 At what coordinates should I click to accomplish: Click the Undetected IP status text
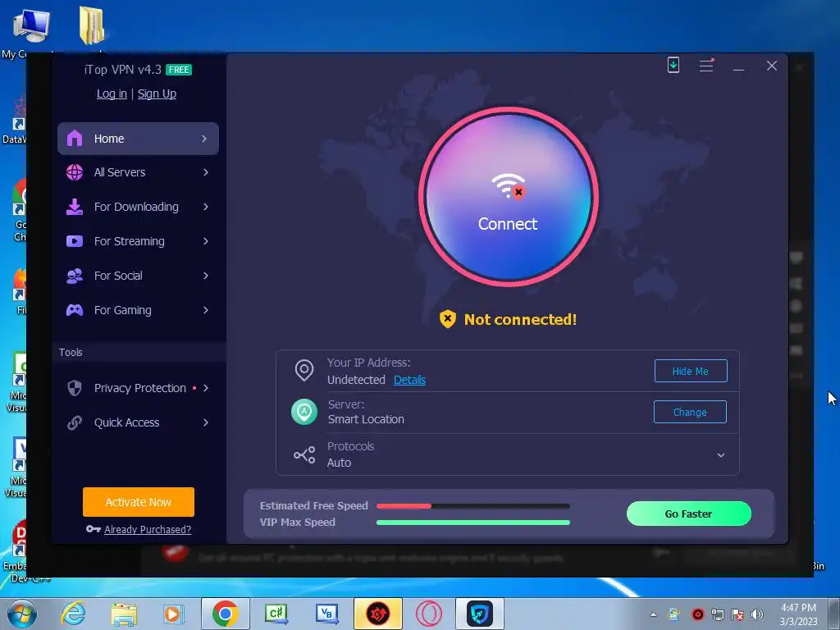(x=356, y=380)
